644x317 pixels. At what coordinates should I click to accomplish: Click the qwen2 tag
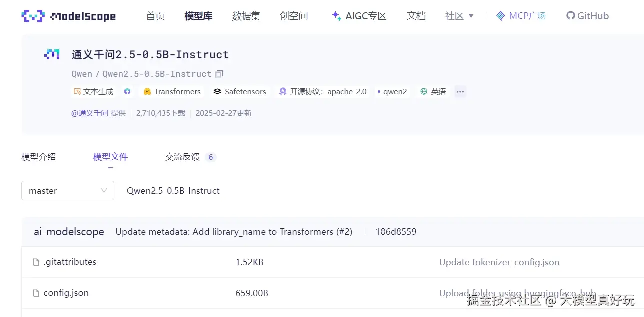click(392, 92)
